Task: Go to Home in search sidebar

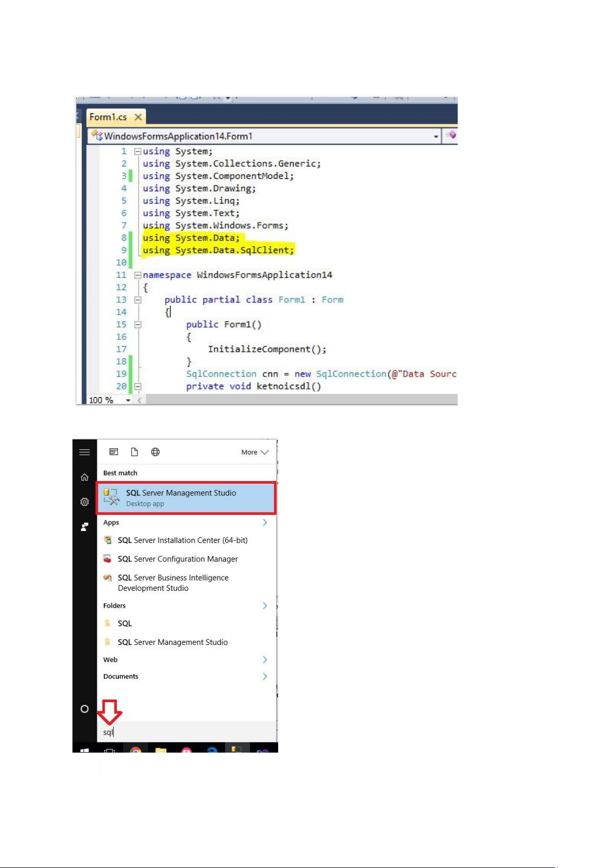Action: point(84,478)
